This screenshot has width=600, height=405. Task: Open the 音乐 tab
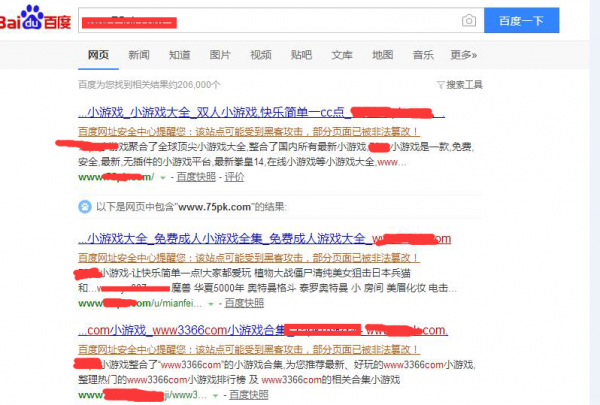423,55
